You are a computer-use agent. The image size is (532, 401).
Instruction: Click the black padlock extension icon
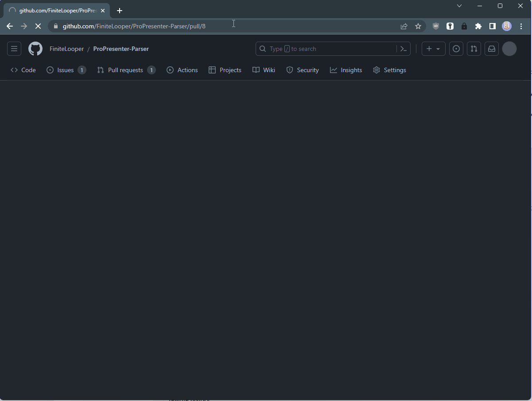(x=464, y=26)
